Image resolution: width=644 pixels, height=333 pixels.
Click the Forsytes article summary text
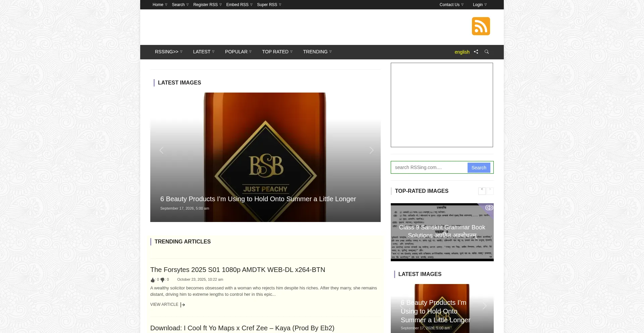[x=264, y=291]
